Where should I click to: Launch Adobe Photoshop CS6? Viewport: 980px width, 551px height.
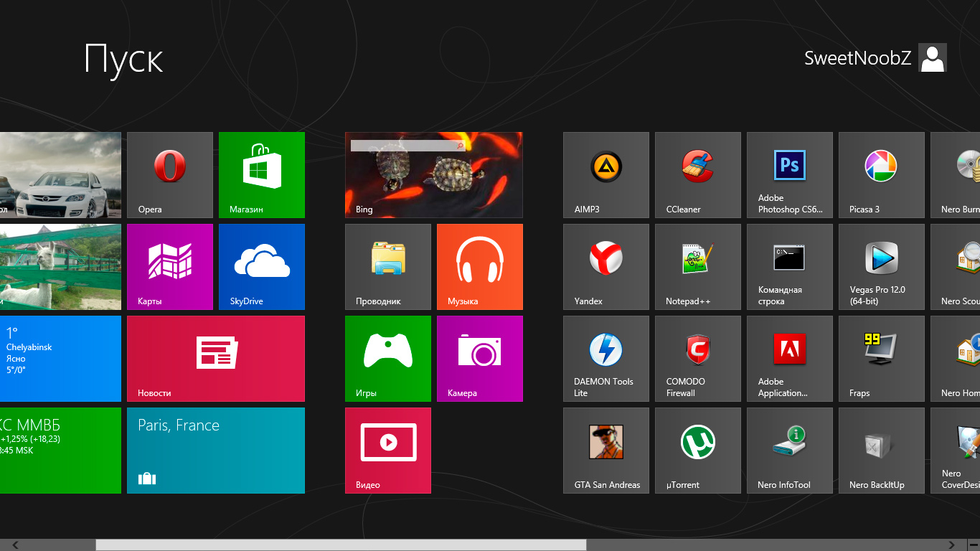click(x=790, y=175)
